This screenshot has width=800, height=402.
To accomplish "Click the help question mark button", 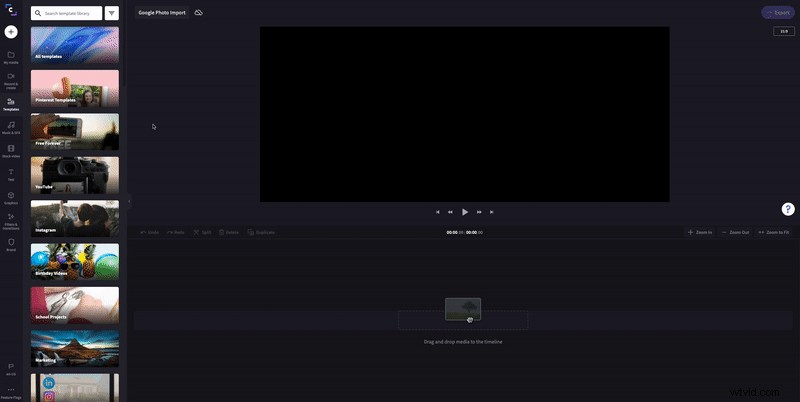I will (x=788, y=209).
